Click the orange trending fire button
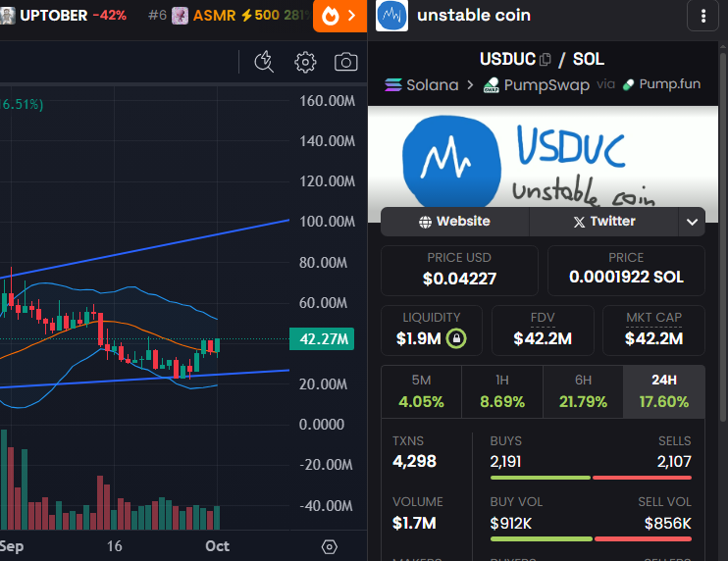The width and height of the screenshot is (728, 561). click(x=338, y=16)
